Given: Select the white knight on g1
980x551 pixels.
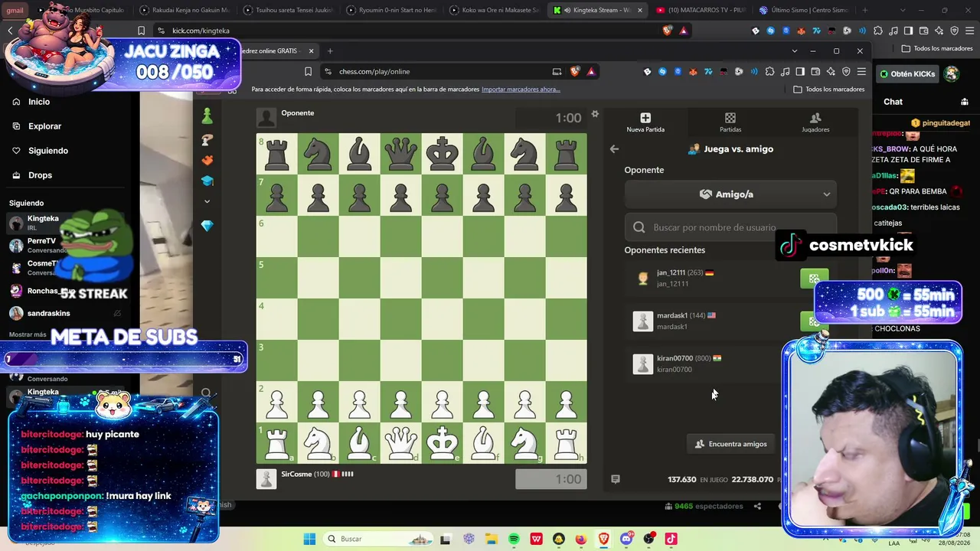Looking at the screenshot, I should pos(524,442).
